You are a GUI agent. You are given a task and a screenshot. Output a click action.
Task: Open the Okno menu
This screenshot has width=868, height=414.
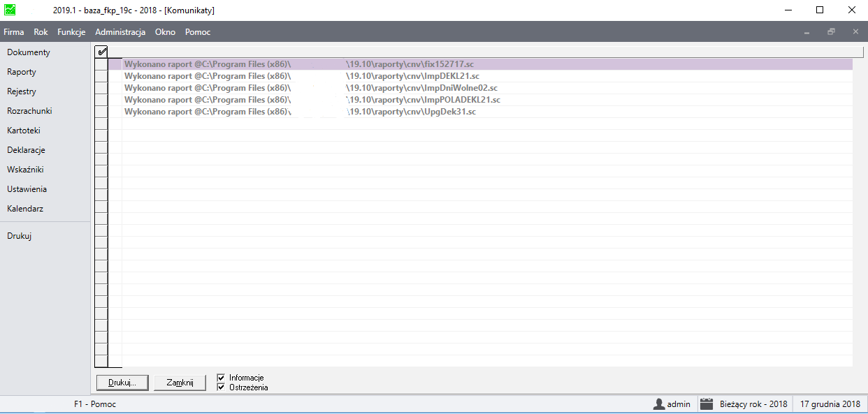click(165, 32)
